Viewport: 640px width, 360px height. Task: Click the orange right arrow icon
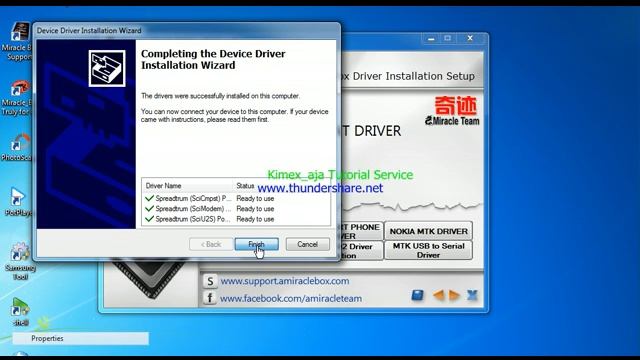click(454, 295)
